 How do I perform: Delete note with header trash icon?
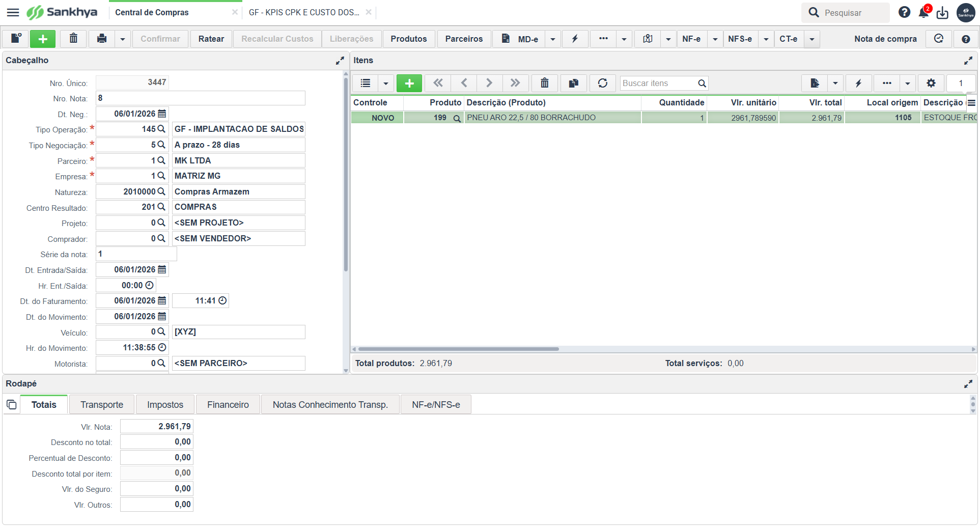pos(73,39)
